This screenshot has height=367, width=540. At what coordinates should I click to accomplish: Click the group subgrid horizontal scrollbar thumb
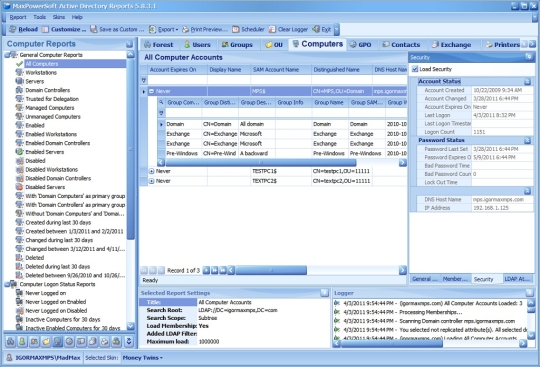[261, 162]
